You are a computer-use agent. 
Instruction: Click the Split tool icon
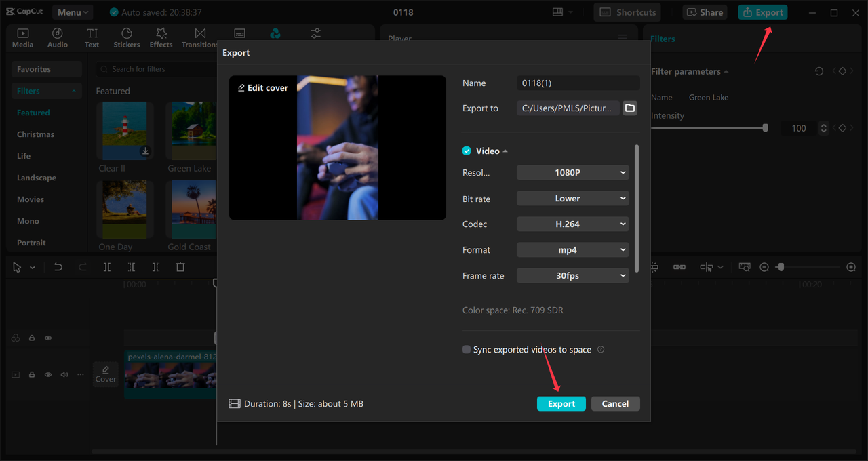click(107, 267)
